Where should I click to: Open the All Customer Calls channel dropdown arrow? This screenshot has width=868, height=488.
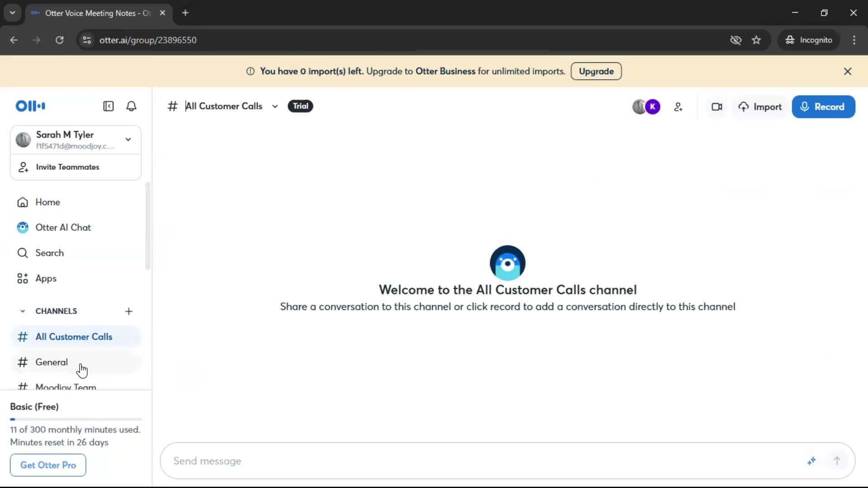[275, 107]
